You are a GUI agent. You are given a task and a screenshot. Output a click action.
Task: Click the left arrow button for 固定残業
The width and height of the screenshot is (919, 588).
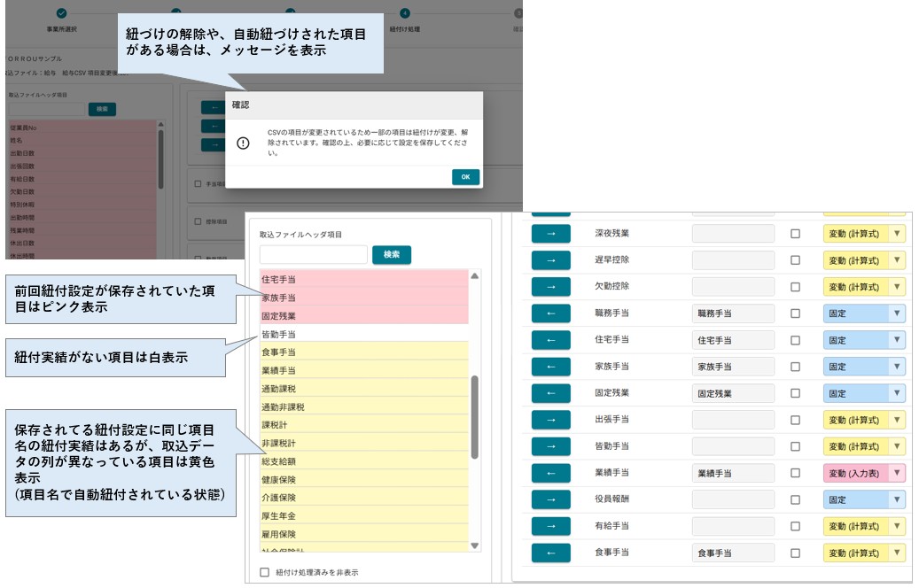[x=550, y=393]
